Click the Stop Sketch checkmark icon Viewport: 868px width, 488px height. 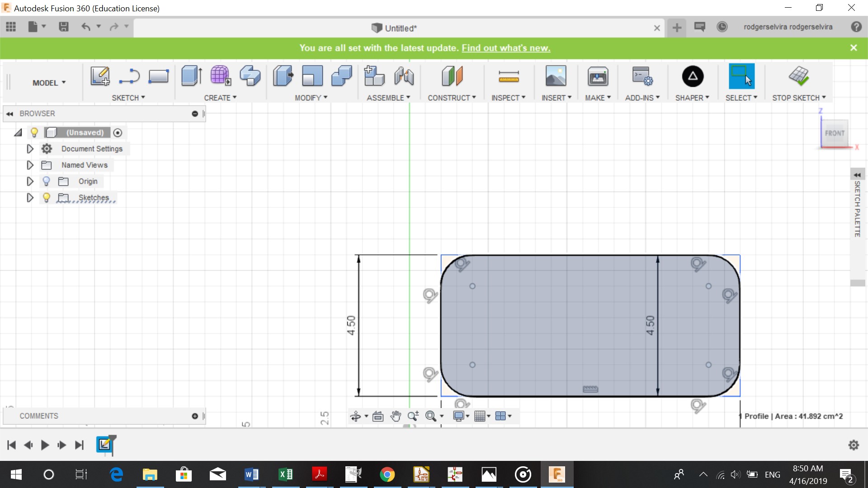[x=798, y=76]
